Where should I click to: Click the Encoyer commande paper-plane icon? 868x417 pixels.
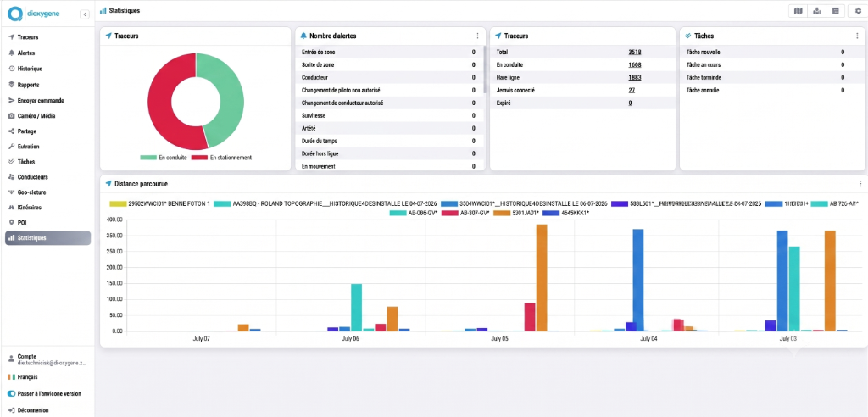[x=12, y=101]
